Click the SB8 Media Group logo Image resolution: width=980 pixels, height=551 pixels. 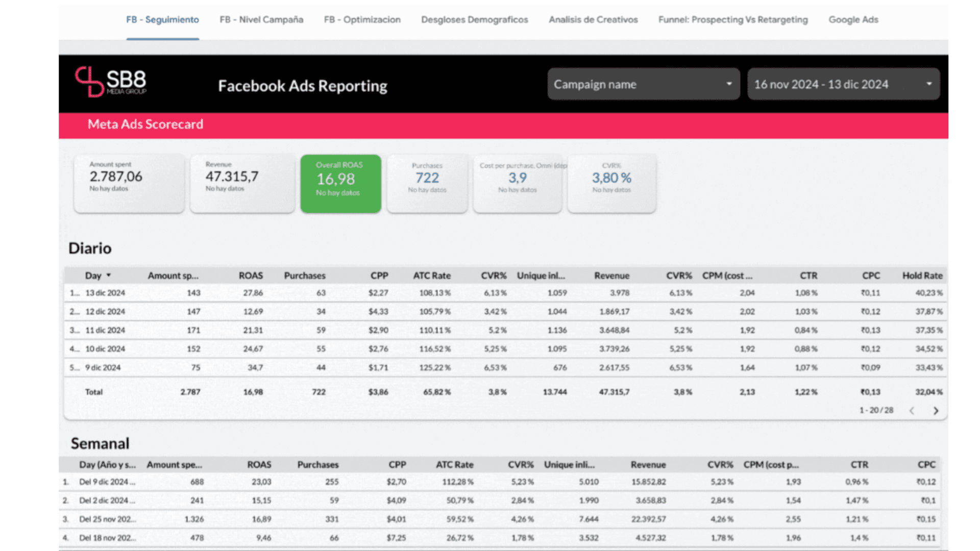pyautogui.click(x=111, y=82)
